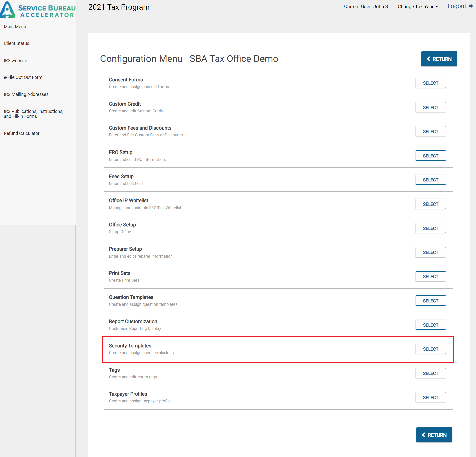Open the IRS website sidebar link
Viewport: 476px width, 457px height.
coord(15,61)
